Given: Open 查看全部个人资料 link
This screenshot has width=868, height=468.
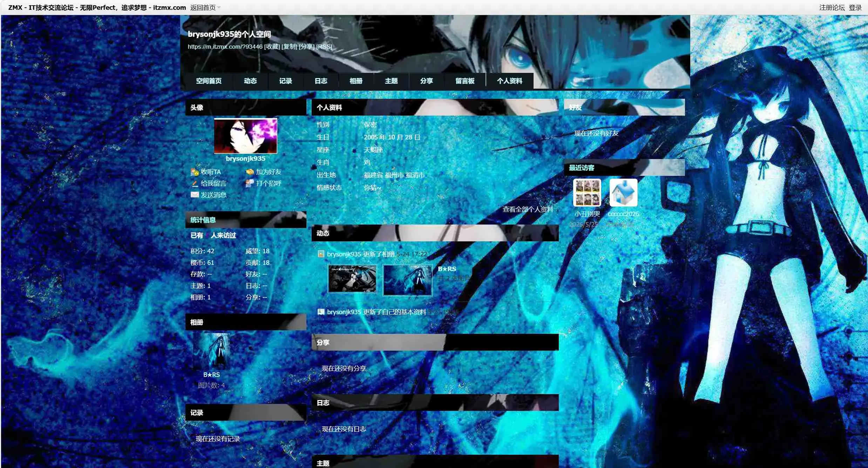Looking at the screenshot, I should pos(528,209).
